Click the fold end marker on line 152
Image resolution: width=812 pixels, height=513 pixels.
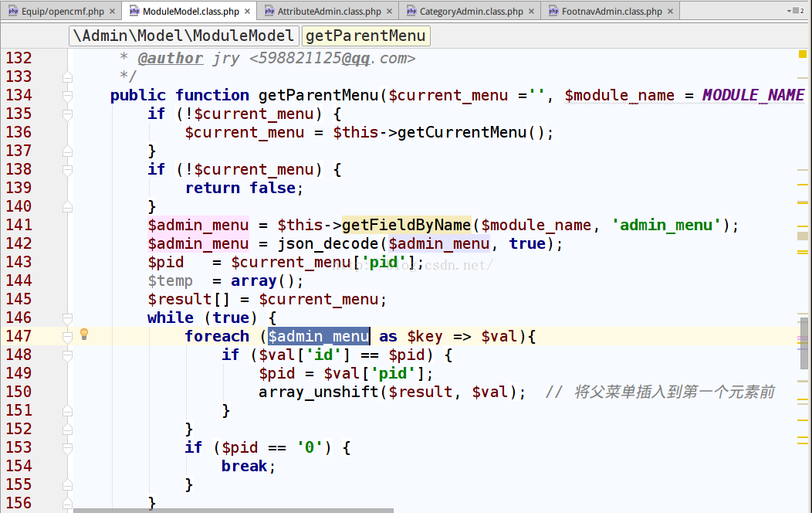point(67,430)
